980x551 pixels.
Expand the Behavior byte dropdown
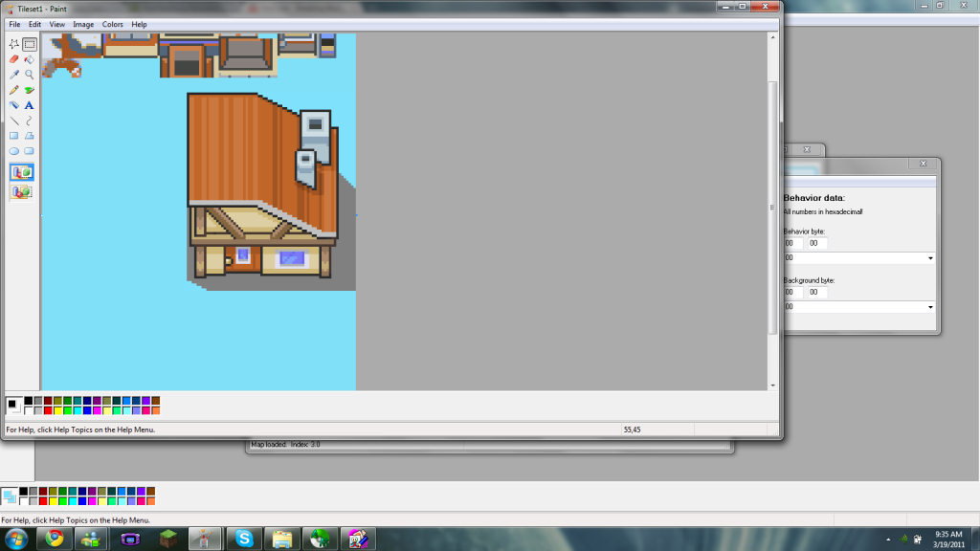click(x=930, y=258)
